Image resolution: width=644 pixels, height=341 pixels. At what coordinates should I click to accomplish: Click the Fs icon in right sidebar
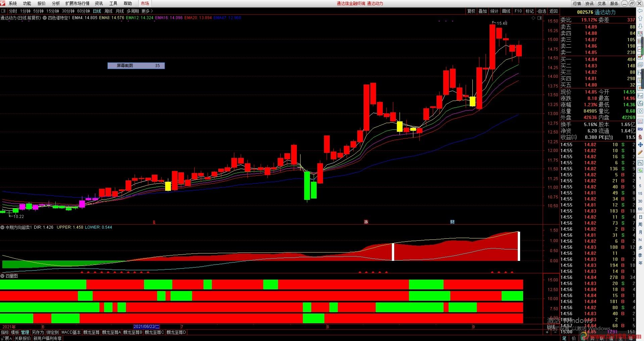pos(640,163)
